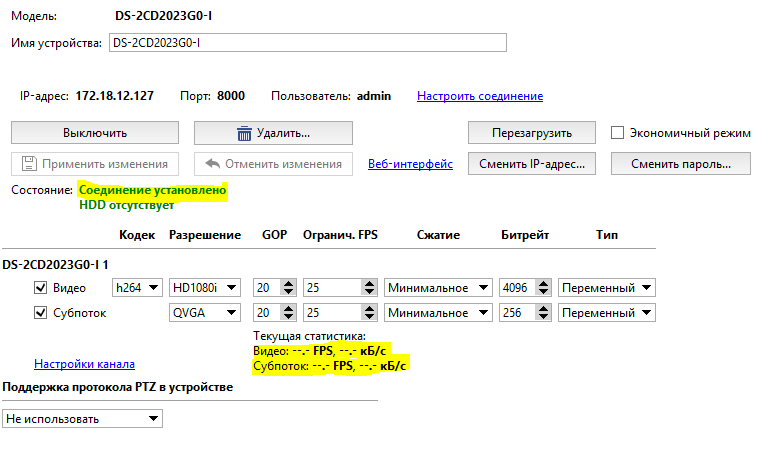Open the Настроить соединение link

click(x=480, y=96)
